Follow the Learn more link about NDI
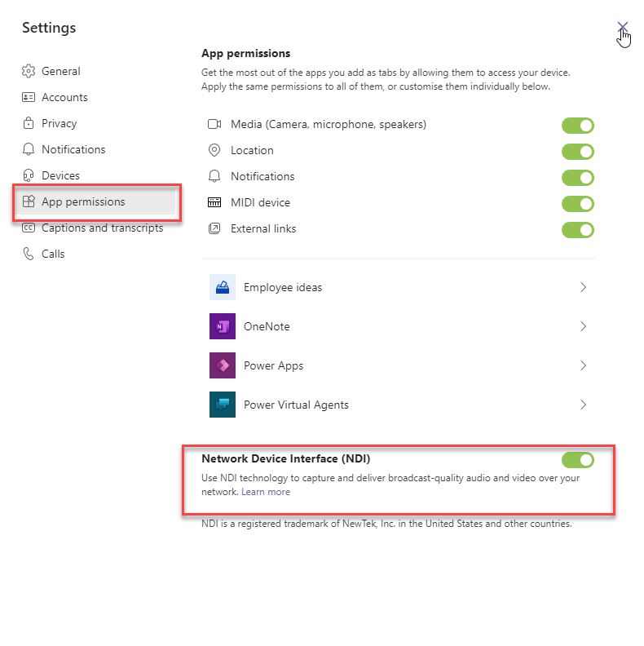The width and height of the screenshot is (644, 646). click(266, 492)
